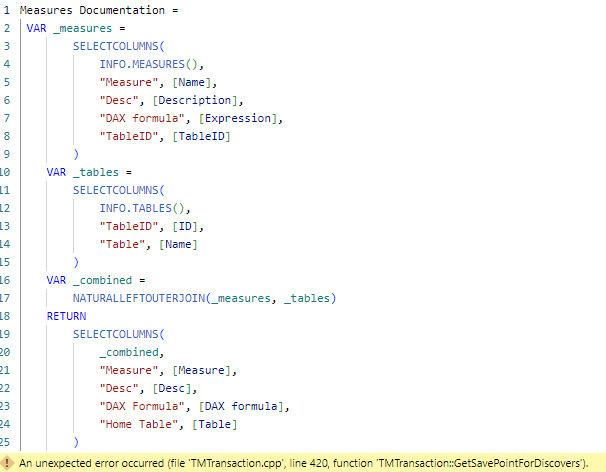Click the "Home Table" string on line 24
Image resolution: width=606 pixels, height=472 pixels.
tap(139, 424)
